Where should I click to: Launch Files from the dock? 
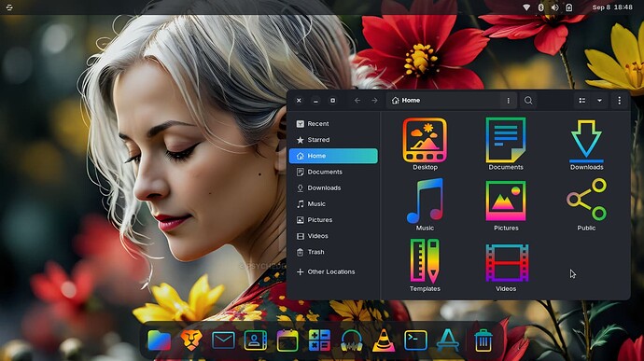click(159, 340)
